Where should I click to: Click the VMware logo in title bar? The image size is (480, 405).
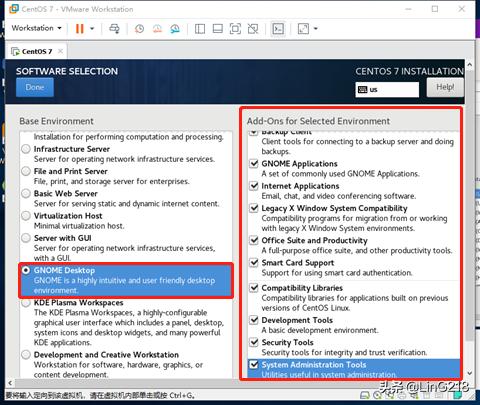coord(14,9)
